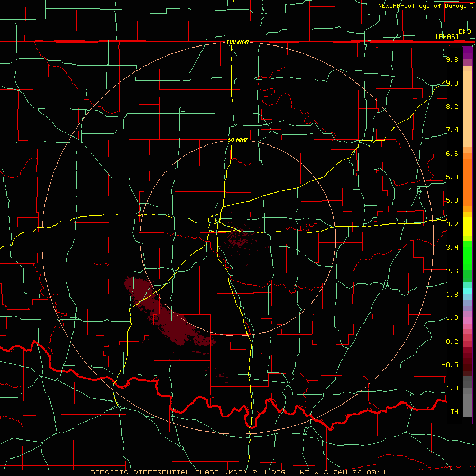Click the 50 NMI range ring label
The image size is (476, 476).
pos(237,140)
